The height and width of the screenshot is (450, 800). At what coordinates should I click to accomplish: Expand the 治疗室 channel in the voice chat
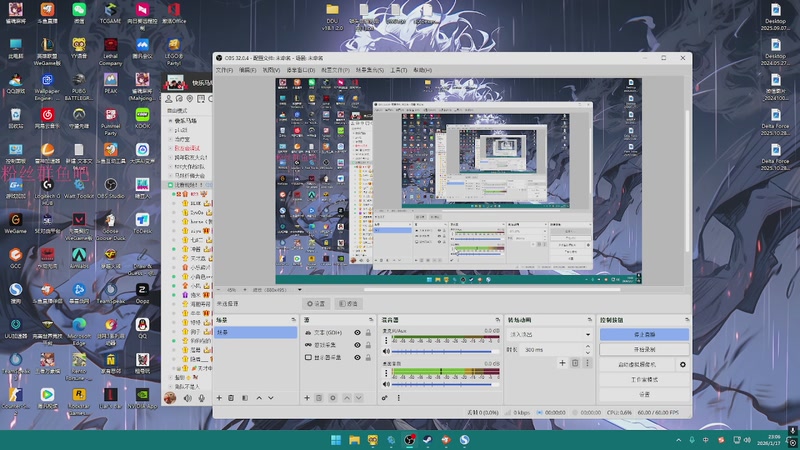[170, 139]
